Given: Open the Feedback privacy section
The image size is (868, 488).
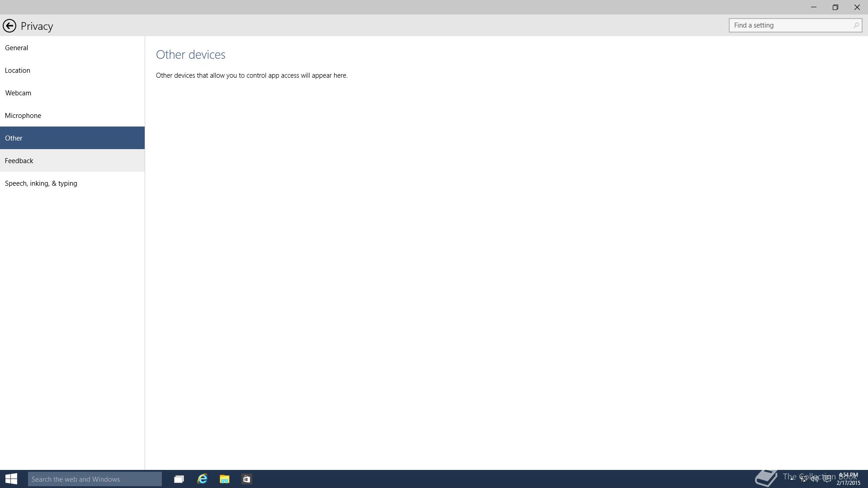Looking at the screenshot, I should [x=72, y=160].
